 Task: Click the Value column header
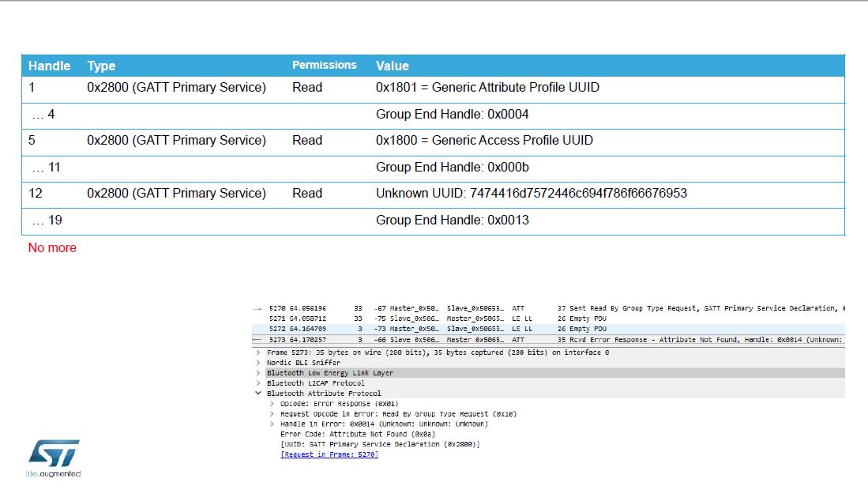(x=393, y=66)
